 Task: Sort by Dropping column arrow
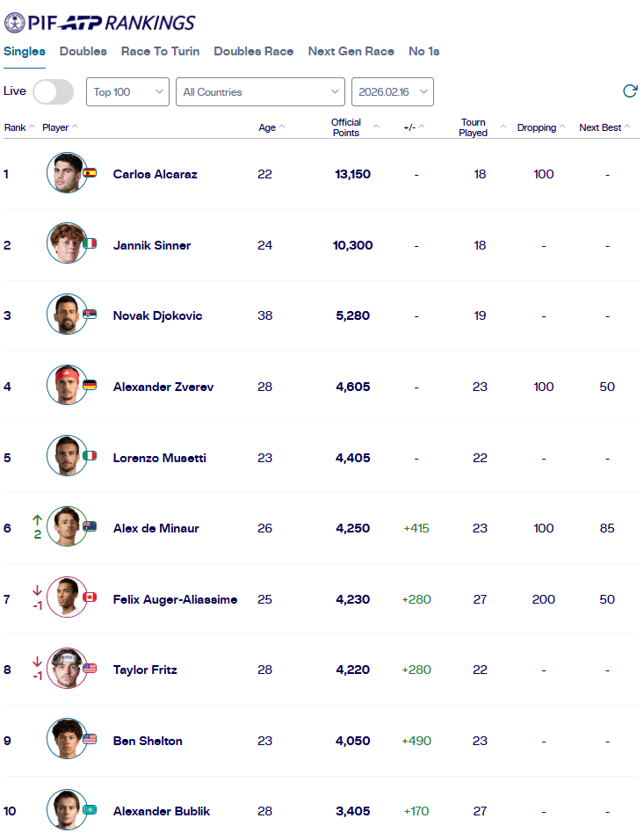(x=562, y=127)
